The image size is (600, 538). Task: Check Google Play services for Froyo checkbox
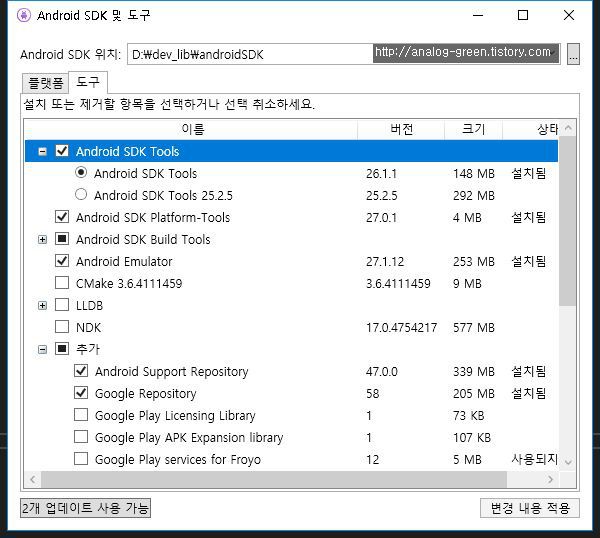(81, 459)
